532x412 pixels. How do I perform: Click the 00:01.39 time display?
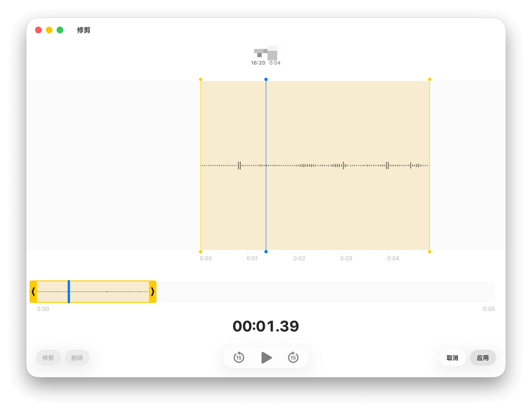coord(266,326)
